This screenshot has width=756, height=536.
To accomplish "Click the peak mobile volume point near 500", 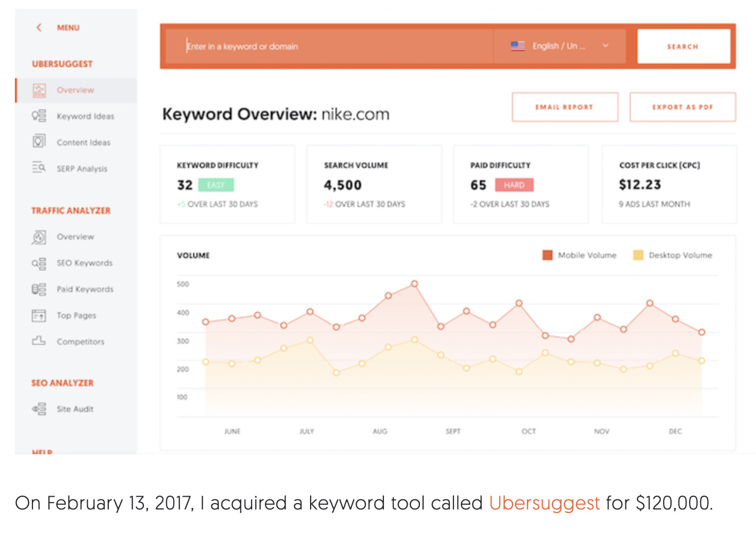I will [x=415, y=284].
